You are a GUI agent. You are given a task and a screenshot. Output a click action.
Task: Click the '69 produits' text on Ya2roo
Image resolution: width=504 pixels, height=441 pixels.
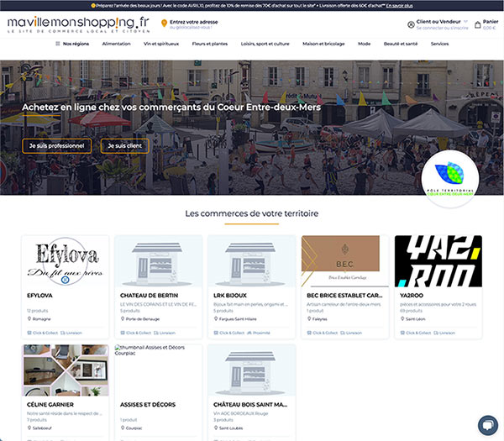(411, 311)
